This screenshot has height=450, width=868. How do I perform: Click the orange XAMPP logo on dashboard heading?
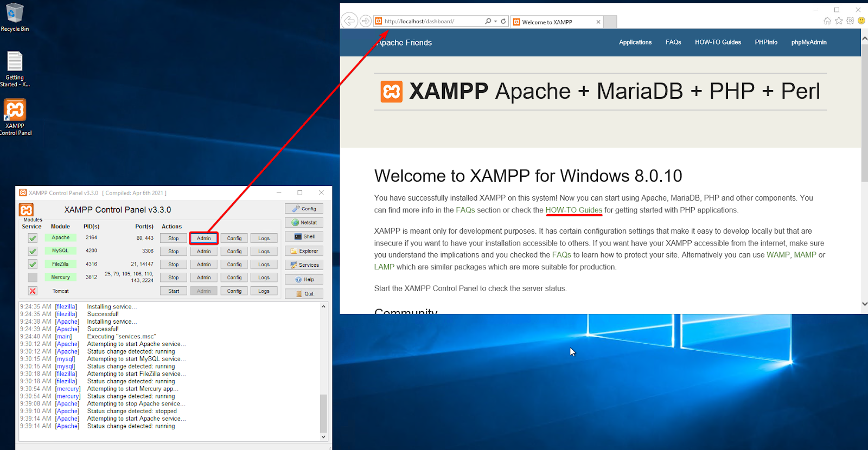pyautogui.click(x=391, y=92)
